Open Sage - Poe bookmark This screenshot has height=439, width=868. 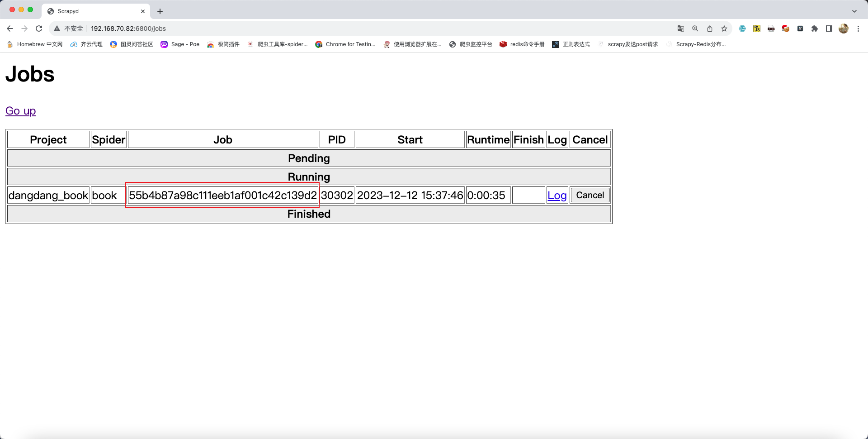180,44
